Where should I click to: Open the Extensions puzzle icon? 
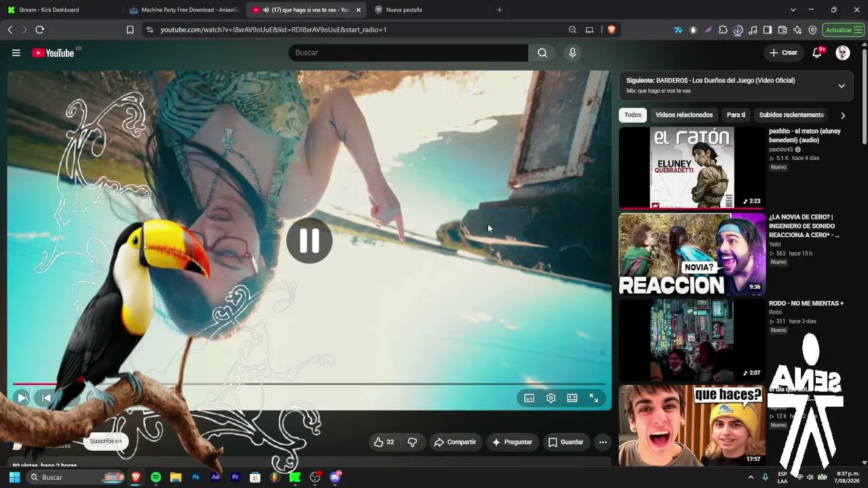[x=723, y=30]
